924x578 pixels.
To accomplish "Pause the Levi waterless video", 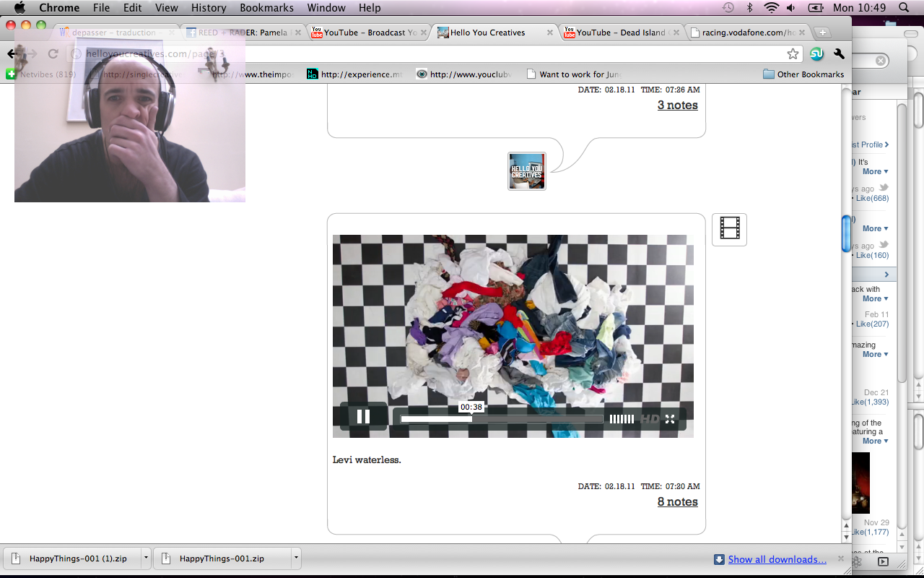I will point(363,417).
